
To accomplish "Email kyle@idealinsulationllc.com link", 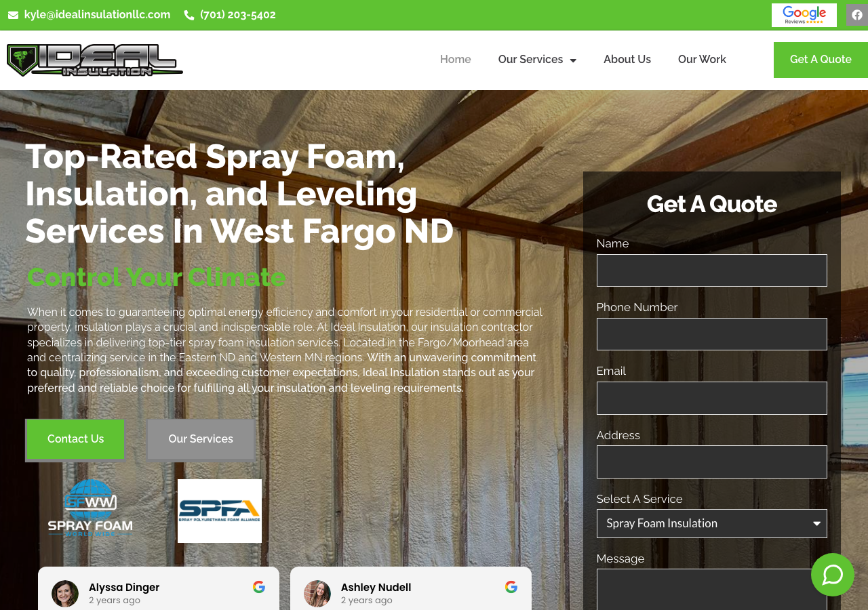I will click(98, 15).
